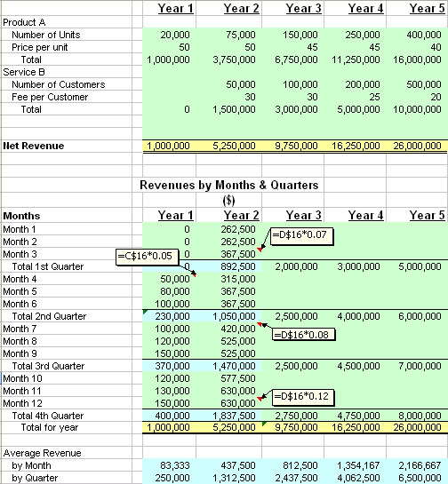The image size is (448, 484).
Task: Select the Total for year row's Year 2 value 5,250,000
Action: (234, 427)
